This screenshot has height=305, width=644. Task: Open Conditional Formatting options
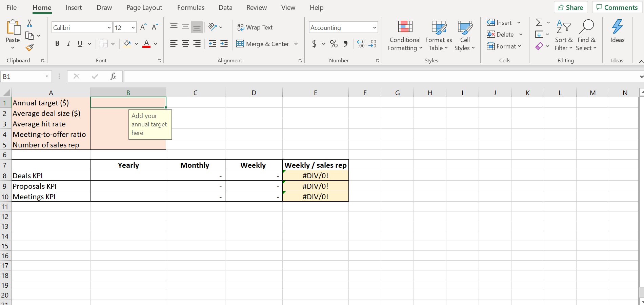tap(404, 35)
